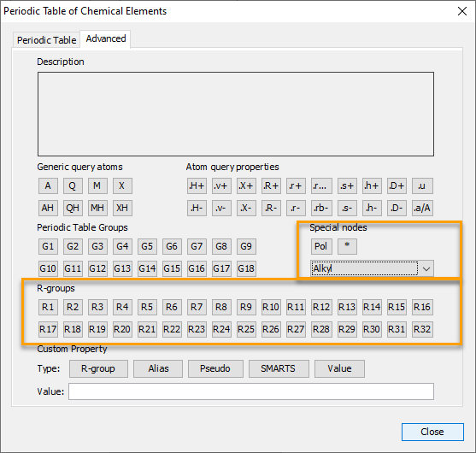Image resolution: width=476 pixels, height=453 pixels.
Task: Click the R20 R-group button
Action: [122, 329]
